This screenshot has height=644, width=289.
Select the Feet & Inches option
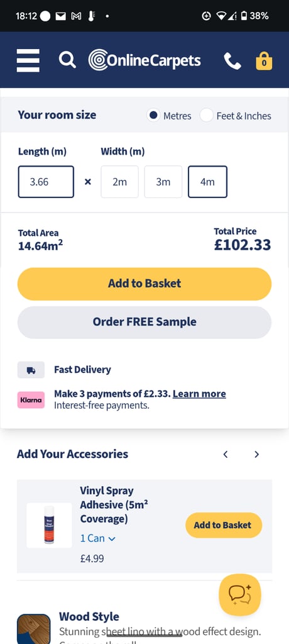236,116
